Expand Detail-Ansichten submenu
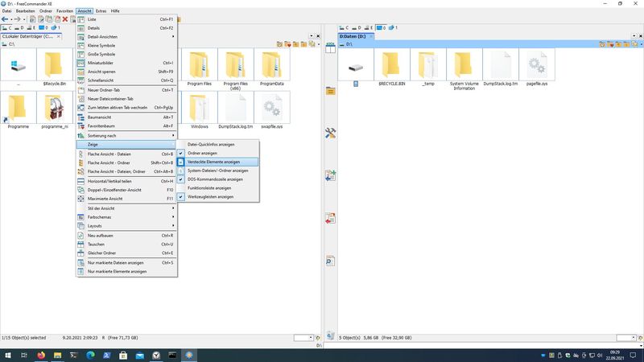 126,37
